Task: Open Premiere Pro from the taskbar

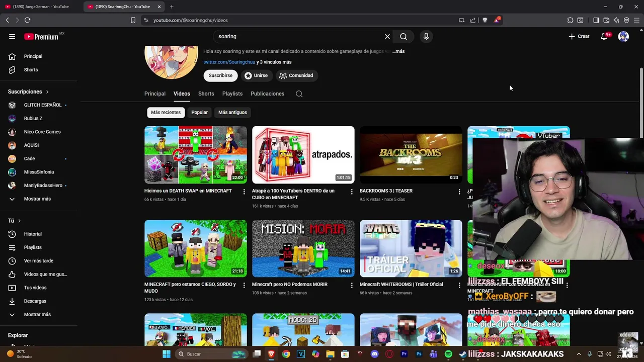Action: point(404,354)
